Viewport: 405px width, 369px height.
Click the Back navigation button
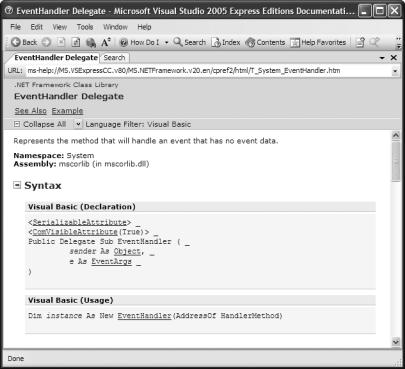[24, 42]
